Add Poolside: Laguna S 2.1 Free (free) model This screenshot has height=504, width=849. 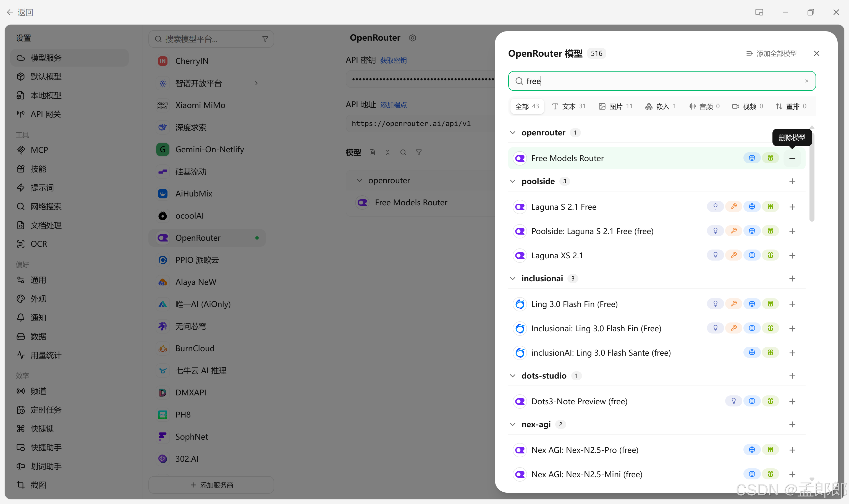[792, 231]
